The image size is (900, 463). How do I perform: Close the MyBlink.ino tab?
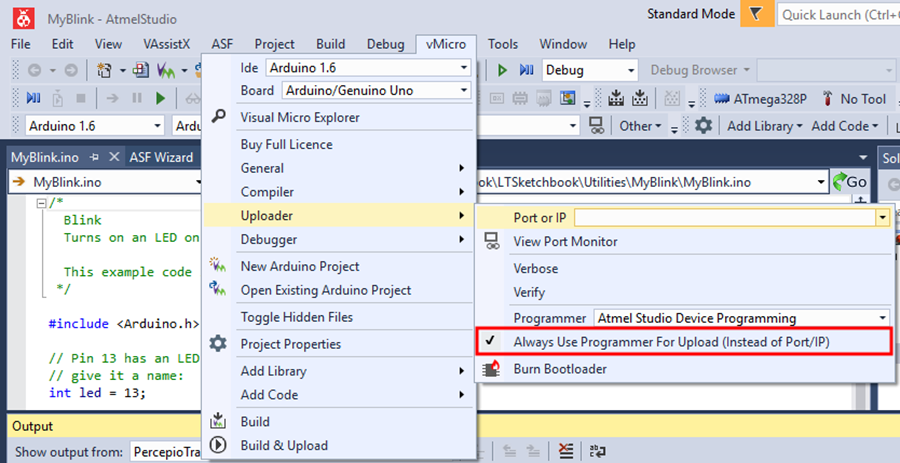point(114,157)
